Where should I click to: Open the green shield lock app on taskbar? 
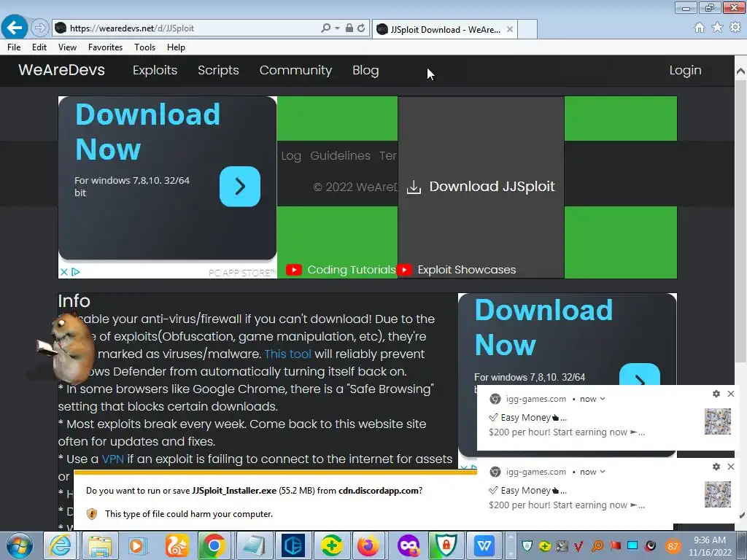[x=446, y=545]
